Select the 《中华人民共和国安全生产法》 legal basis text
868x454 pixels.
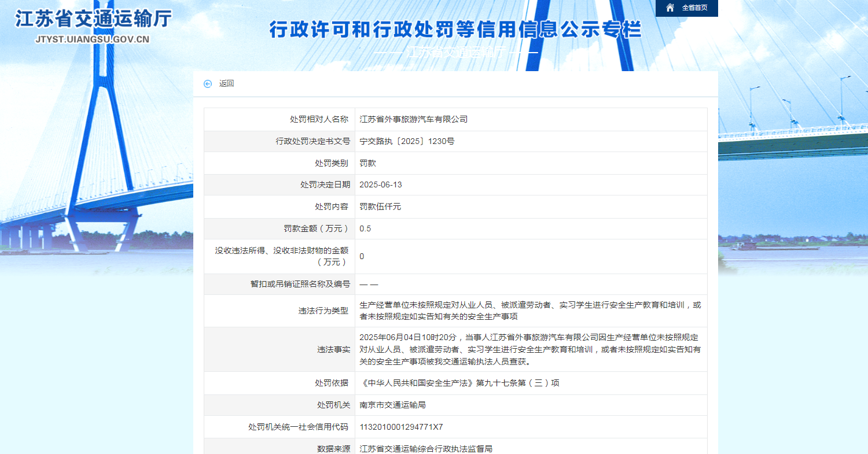tap(459, 383)
